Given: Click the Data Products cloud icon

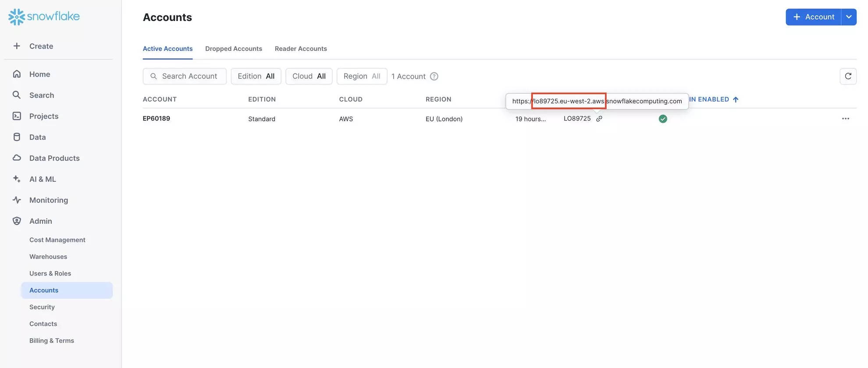Looking at the screenshot, I should tap(17, 158).
